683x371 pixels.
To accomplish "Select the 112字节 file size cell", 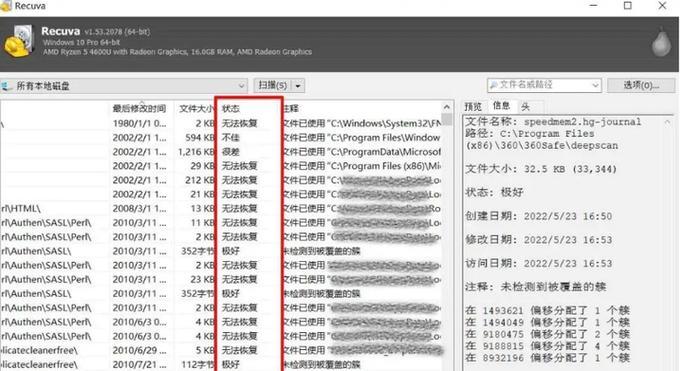I will 198,364.
